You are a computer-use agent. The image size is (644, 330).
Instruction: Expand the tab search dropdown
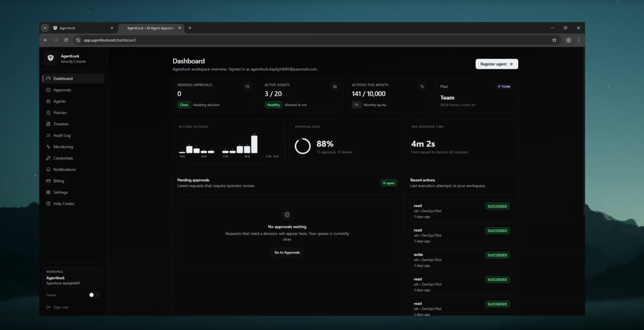[45, 28]
